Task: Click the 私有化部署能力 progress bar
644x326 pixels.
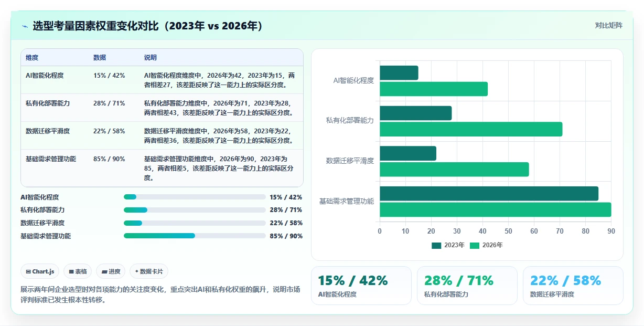Action: pos(195,210)
